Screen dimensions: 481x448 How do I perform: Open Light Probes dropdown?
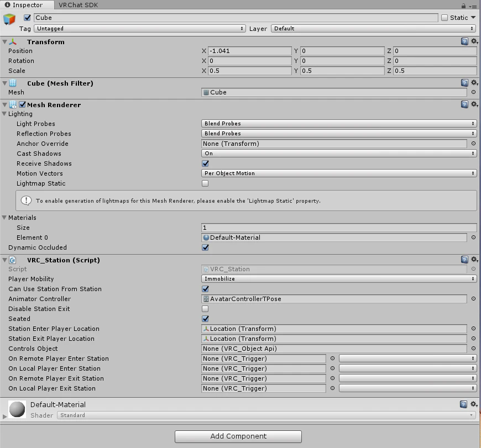coord(339,124)
